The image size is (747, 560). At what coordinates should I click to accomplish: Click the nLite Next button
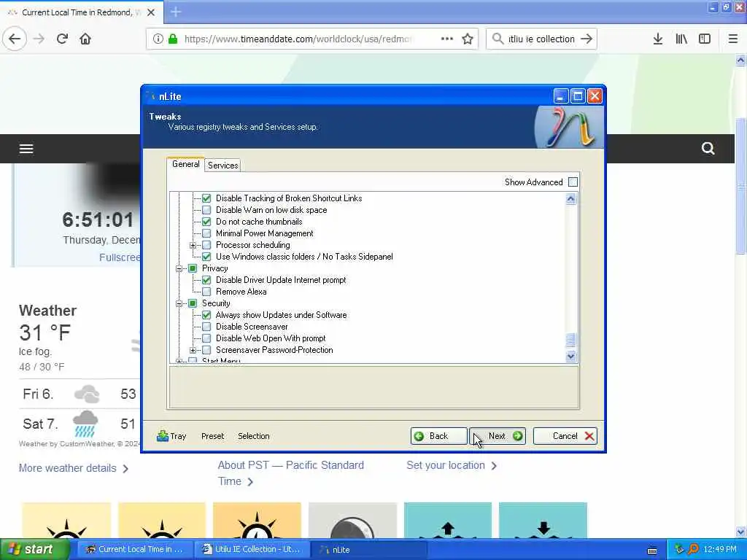tap(498, 436)
